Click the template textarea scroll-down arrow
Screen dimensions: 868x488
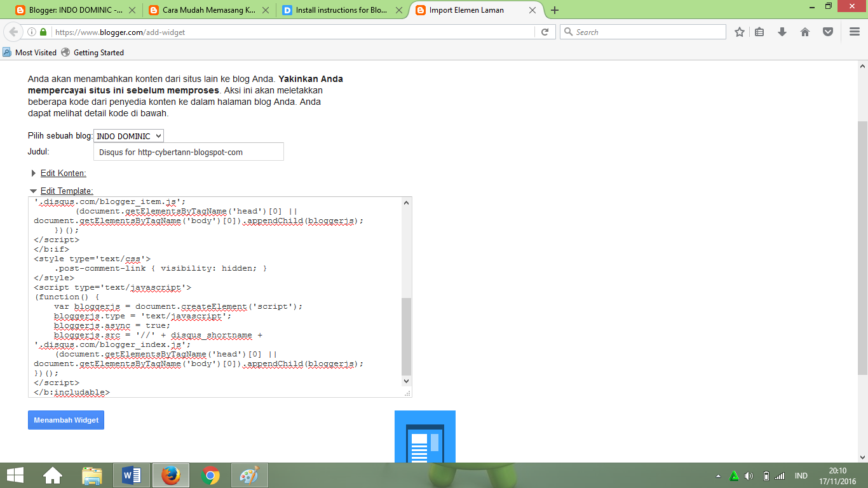(x=407, y=381)
